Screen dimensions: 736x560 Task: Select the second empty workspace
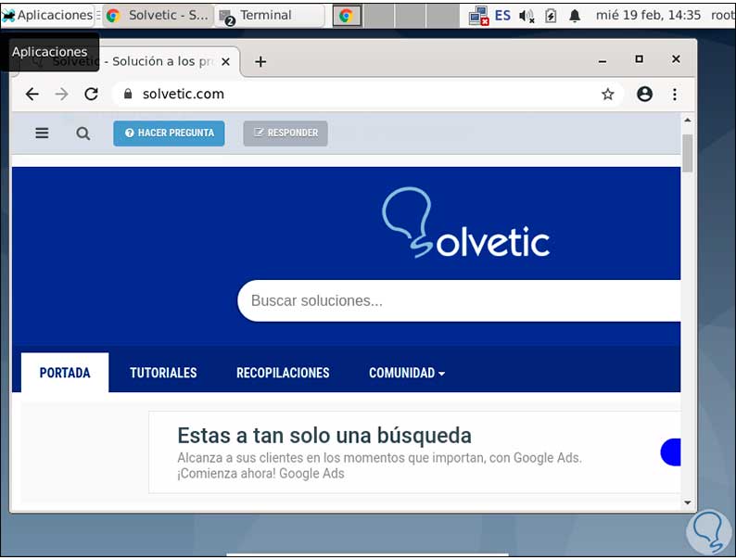411,16
